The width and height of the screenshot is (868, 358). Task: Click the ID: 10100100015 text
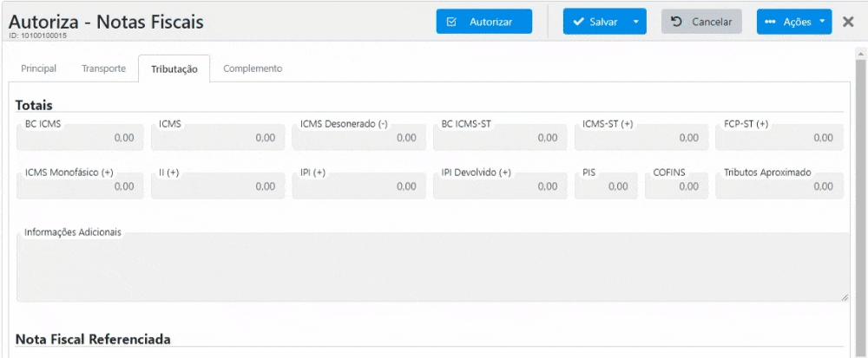[x=37, y=36]
